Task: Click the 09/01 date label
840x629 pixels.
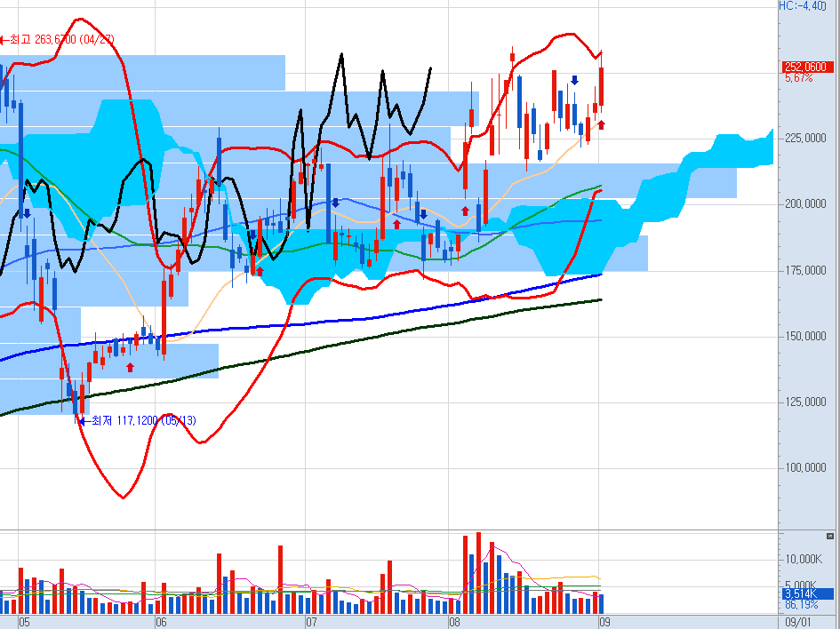Action: click(797, 623)
